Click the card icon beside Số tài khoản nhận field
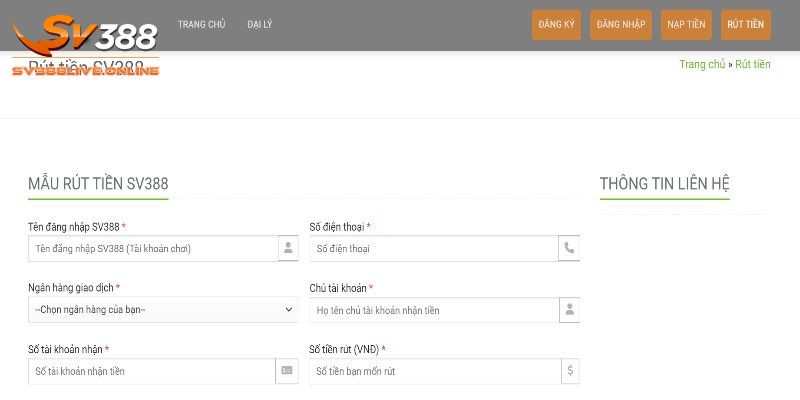This screenshot has width=800, height=400. (287, 371)
